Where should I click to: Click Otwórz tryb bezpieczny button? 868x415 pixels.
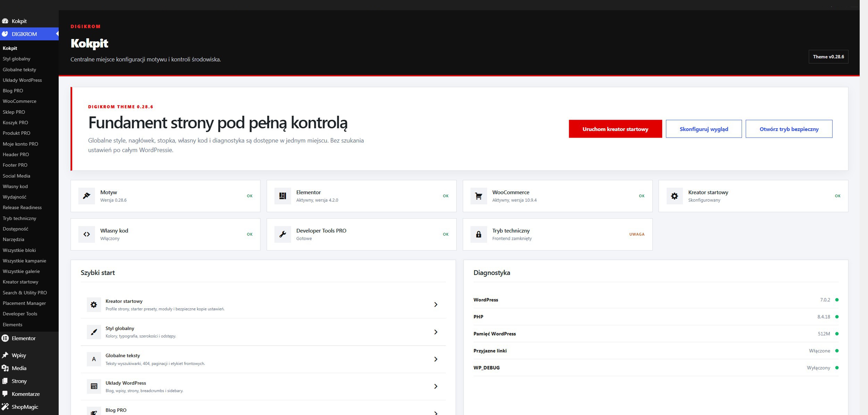[789, 129]
